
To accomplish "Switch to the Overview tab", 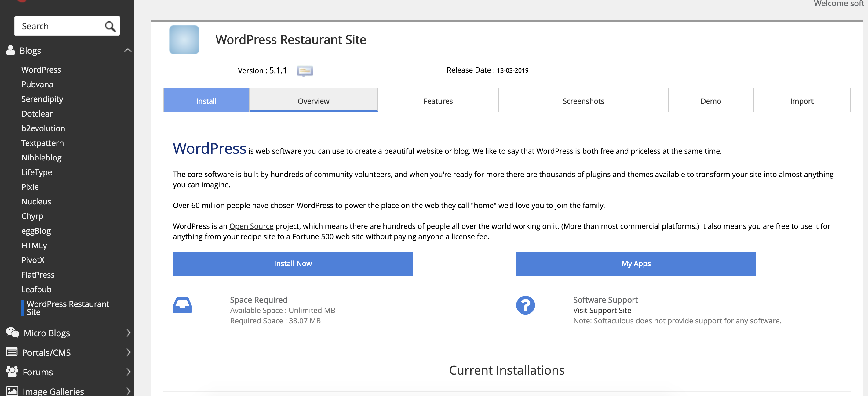I will point(313,101).
